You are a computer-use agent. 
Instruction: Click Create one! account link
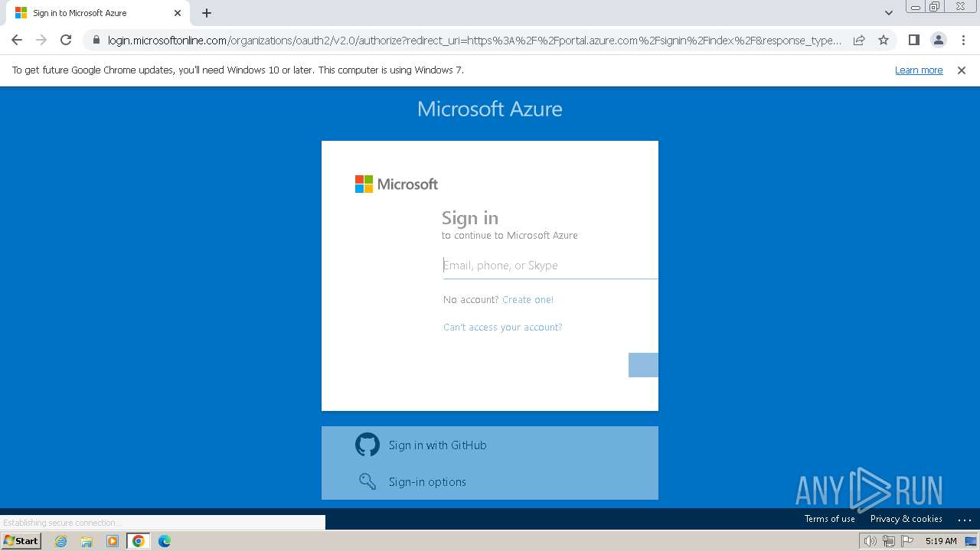pyautogui.click(x=528, y=299)
